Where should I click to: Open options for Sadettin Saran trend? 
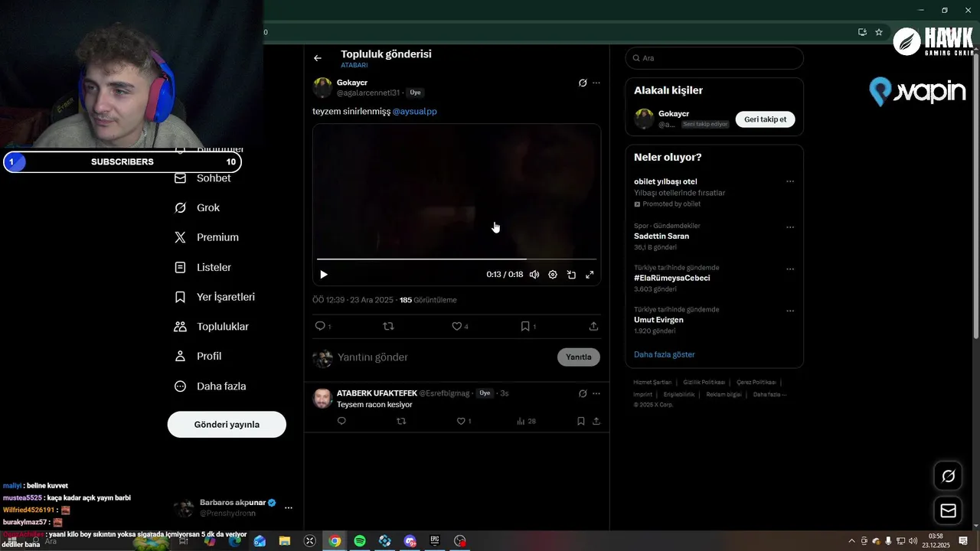tap(790, 227)
